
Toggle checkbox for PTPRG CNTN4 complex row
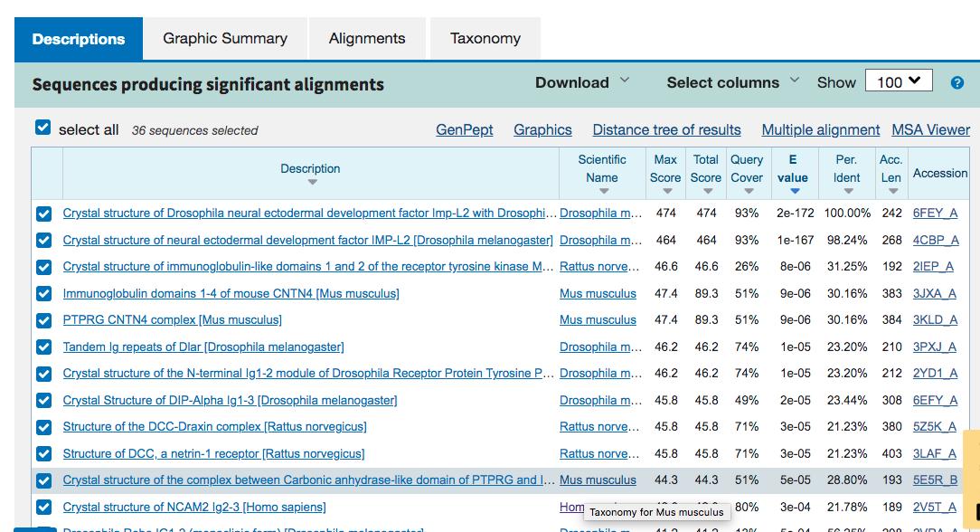coord(43,320)
